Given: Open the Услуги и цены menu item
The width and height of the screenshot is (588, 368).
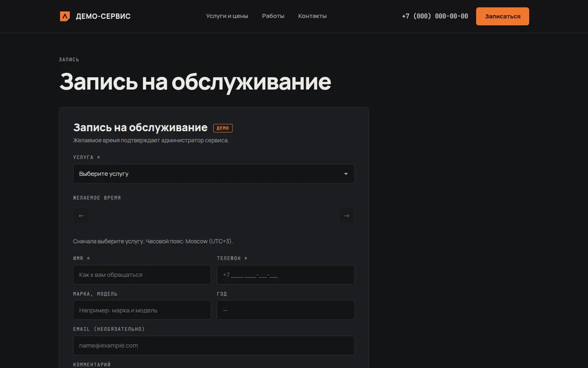Looking at the screenshot, I should (227, 16).
